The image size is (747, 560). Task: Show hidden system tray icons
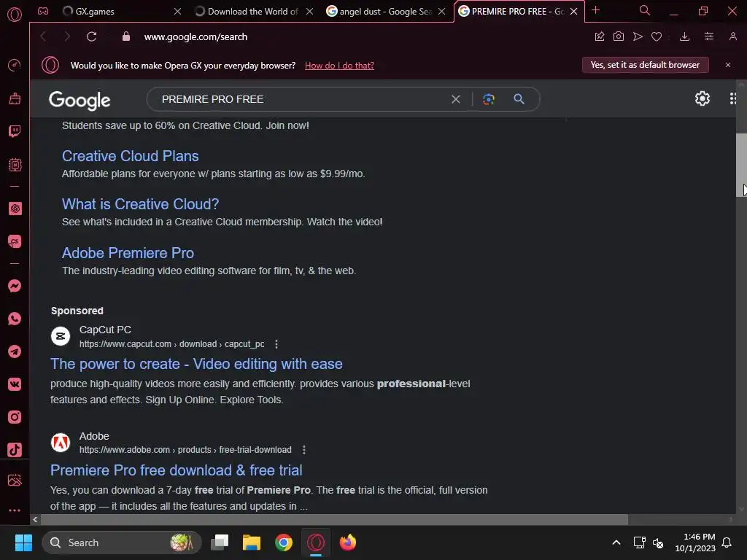tap(616, 542)
